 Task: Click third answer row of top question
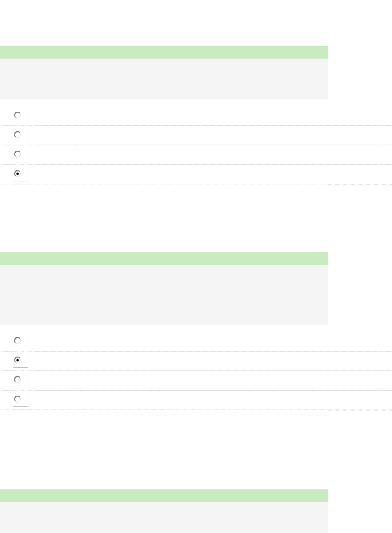(207, 154)
